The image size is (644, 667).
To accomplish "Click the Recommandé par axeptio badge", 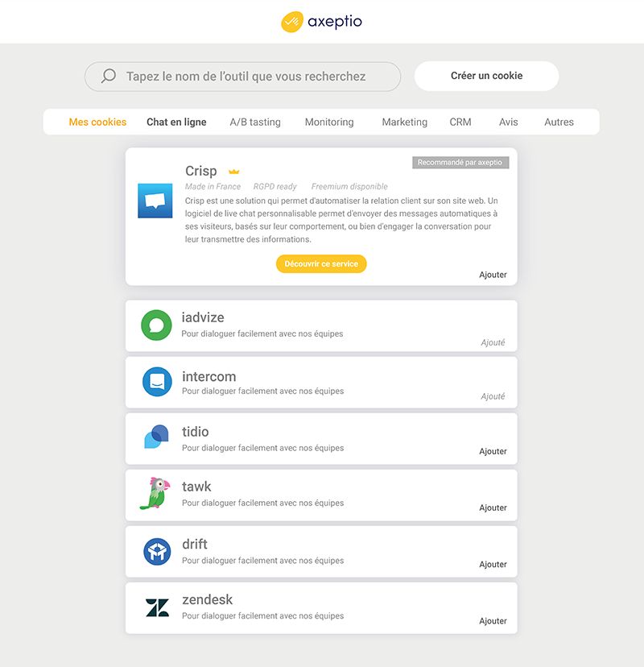I will coord(460,163).
